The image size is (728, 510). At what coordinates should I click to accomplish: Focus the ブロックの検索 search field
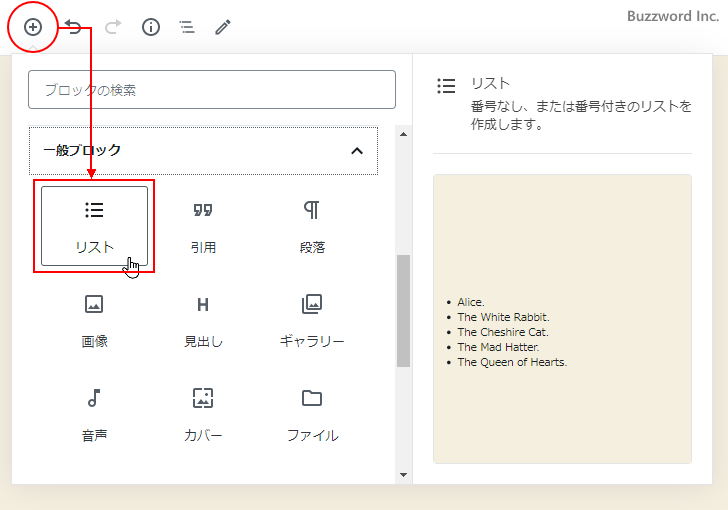[x=212, y=90]
